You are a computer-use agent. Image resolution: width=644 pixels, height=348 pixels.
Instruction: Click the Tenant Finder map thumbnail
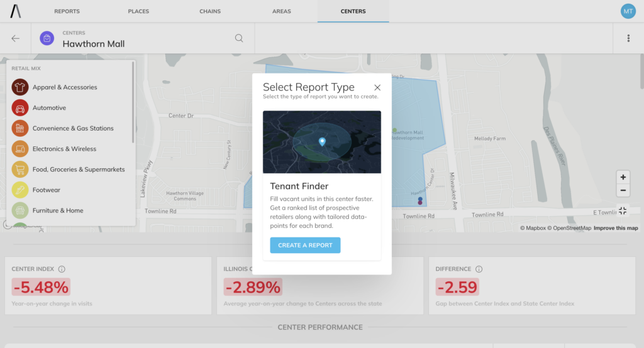coord(322,141)
